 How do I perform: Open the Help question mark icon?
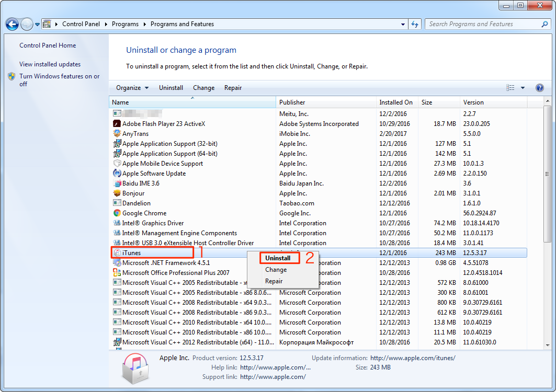pos(539,87)
